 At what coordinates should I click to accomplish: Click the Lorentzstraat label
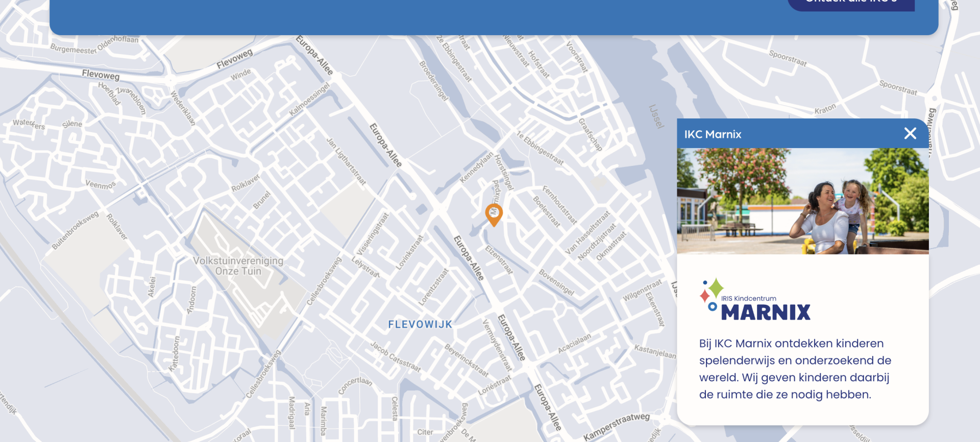click(433, 287)
